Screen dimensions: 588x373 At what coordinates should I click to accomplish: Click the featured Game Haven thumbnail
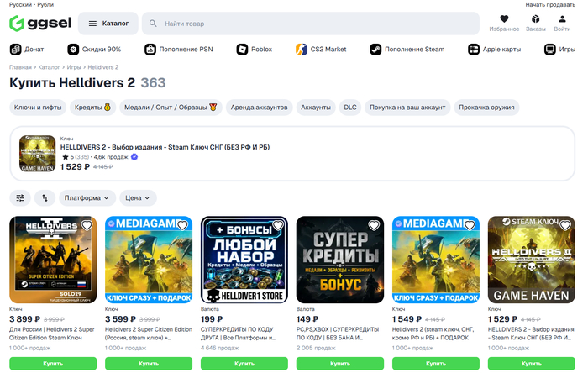pos(37,154)
